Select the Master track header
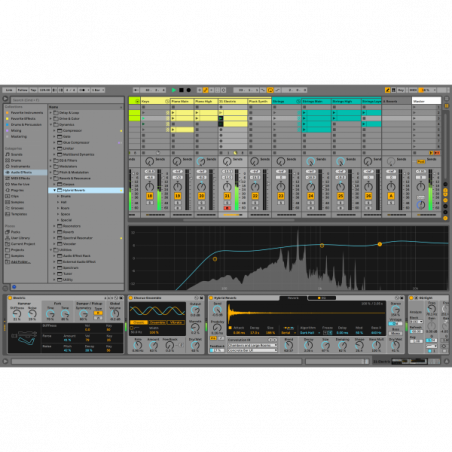This screenshot has height=452, width=452. point(426,101)
